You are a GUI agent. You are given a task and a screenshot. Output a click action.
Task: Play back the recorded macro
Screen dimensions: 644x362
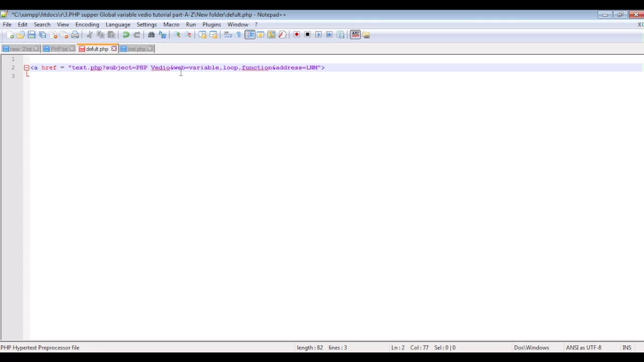[x=318, y=35]
